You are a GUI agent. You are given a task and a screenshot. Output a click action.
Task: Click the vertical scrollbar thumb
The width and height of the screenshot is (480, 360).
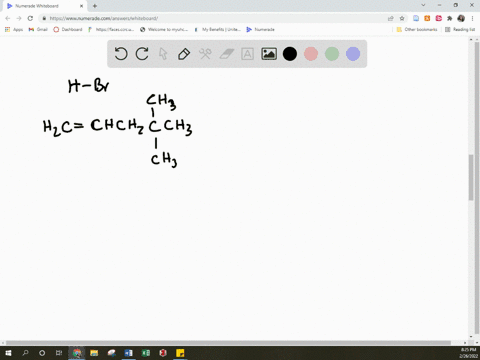[x=471, y=177]
